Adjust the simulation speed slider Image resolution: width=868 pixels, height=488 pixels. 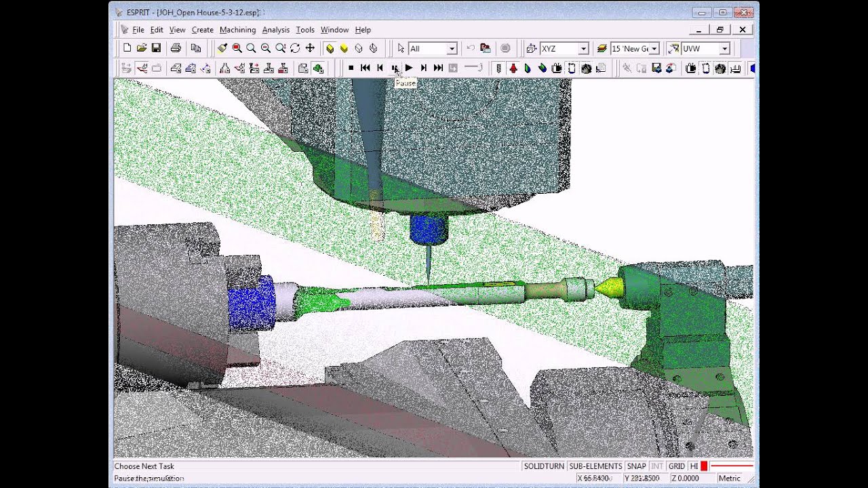[x=473, y=68]
